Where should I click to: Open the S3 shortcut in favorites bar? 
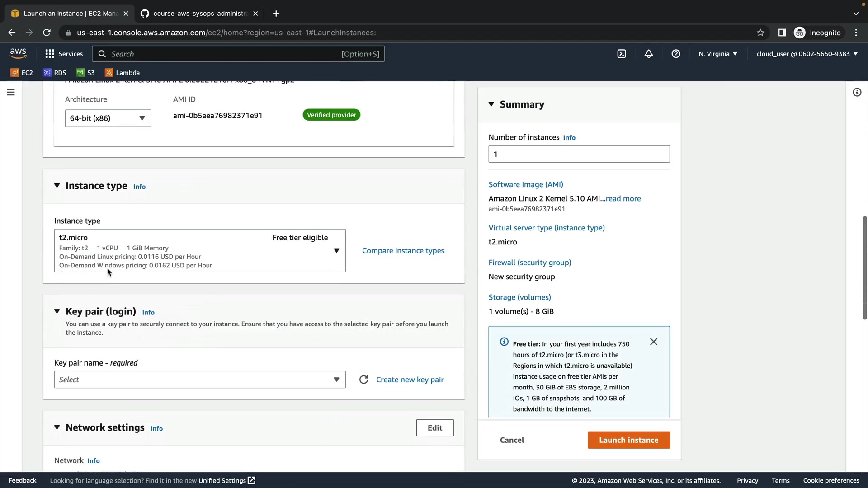[x=86, y=73]
